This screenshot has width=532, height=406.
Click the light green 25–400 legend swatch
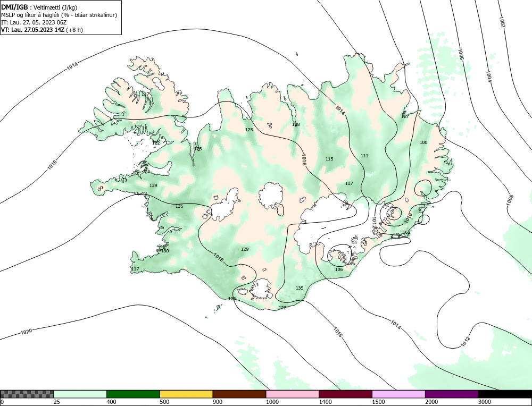[80, 394]
